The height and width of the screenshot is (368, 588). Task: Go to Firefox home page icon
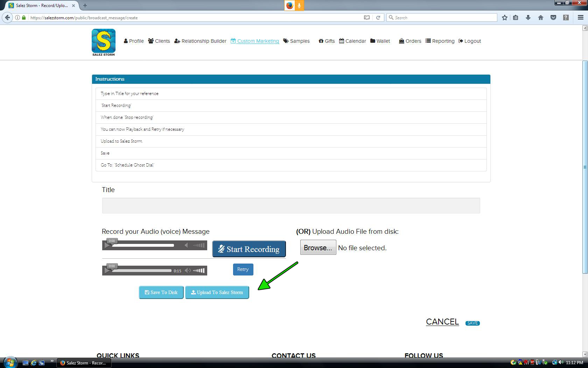541,18
